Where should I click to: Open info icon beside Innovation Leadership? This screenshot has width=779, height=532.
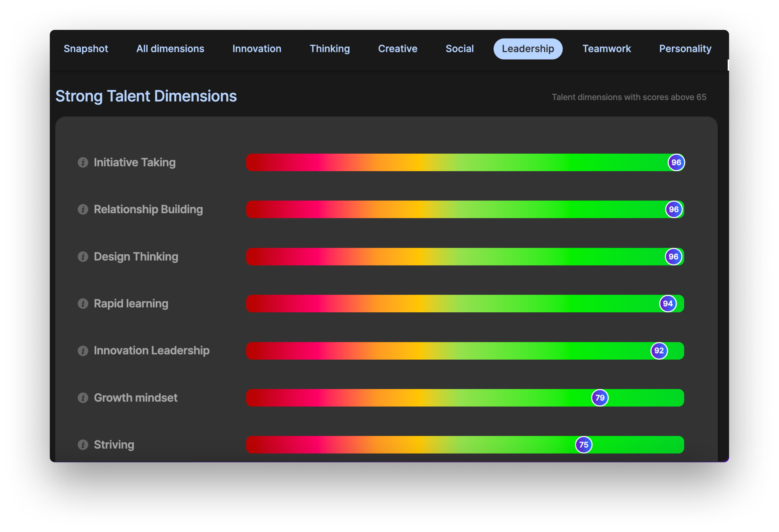(x=83, y=351)
